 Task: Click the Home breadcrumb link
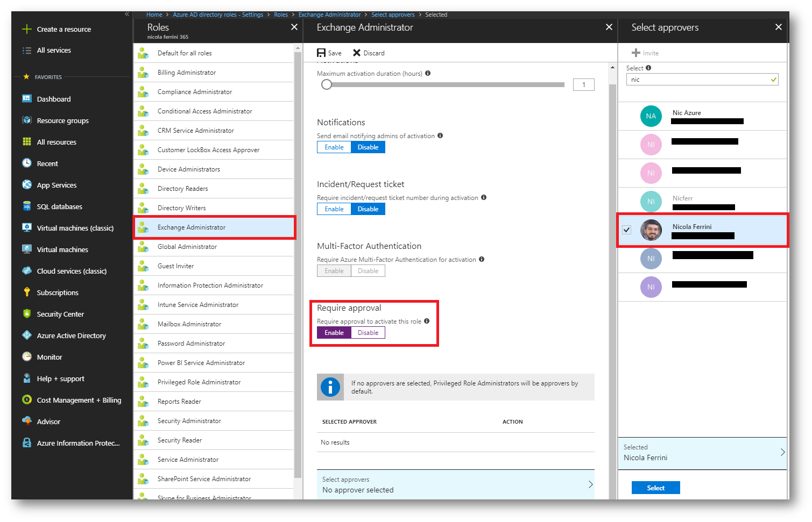point(154,15)
